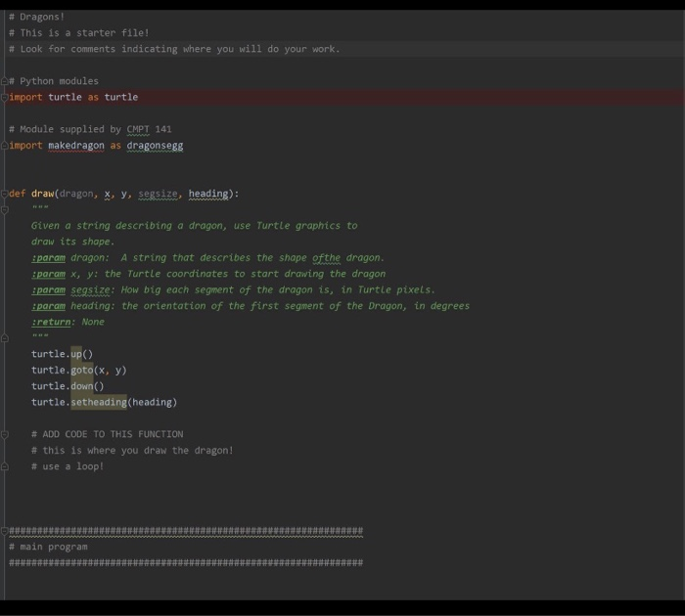This screenshot has height=616, width=685.
Task: Collapse the 'def draw' function fold marker
Action: click(4, 194)
